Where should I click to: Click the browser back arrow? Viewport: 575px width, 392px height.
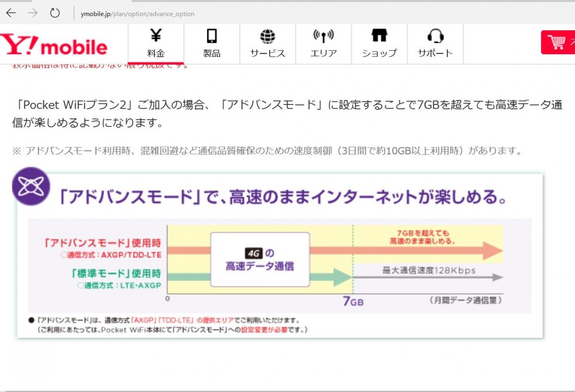pos(11,13)
